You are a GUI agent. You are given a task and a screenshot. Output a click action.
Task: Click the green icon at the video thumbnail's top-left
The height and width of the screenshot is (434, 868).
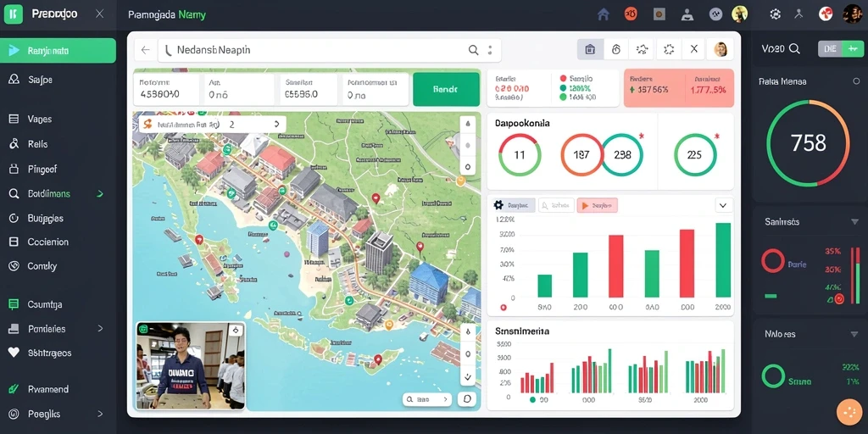(x=142, y=329)
